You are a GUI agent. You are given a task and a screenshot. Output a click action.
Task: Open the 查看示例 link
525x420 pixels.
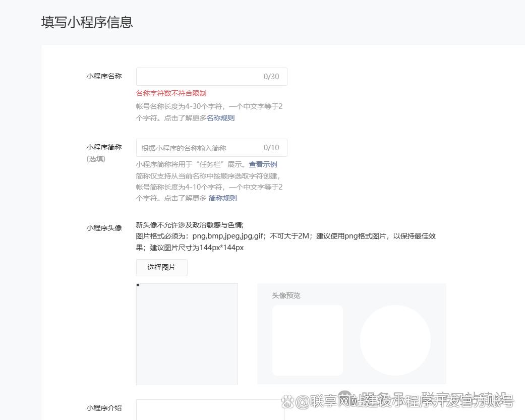(x=263, y=164)
